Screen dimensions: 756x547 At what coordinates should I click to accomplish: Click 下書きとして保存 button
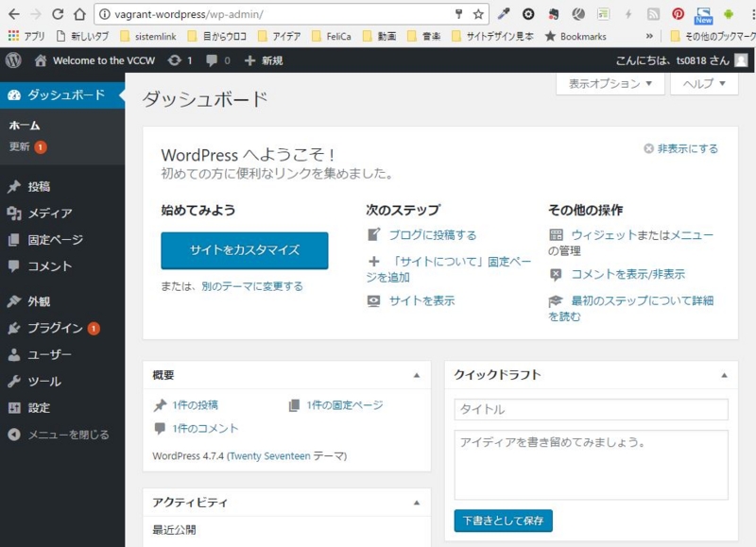(503, 521)
